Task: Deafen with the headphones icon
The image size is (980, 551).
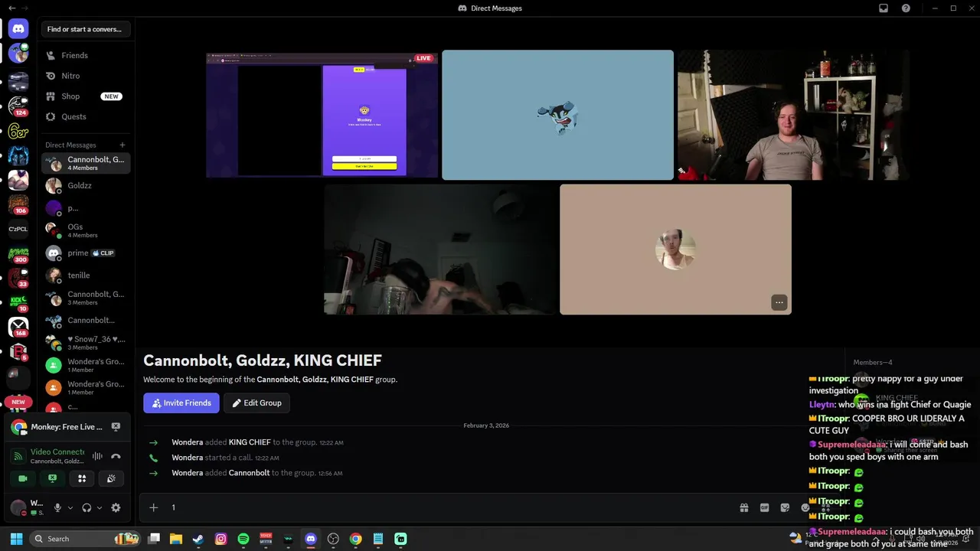Action: 87,507
